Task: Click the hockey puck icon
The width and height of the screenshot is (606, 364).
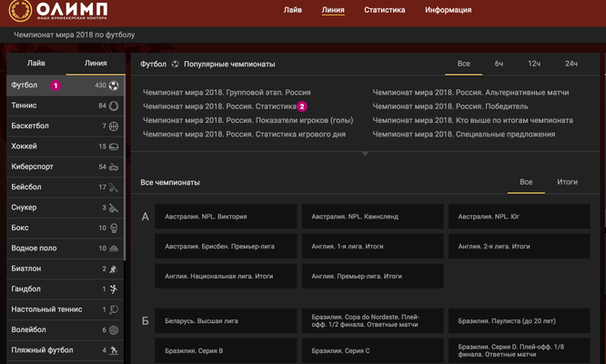Action: (x=114, y=147)
